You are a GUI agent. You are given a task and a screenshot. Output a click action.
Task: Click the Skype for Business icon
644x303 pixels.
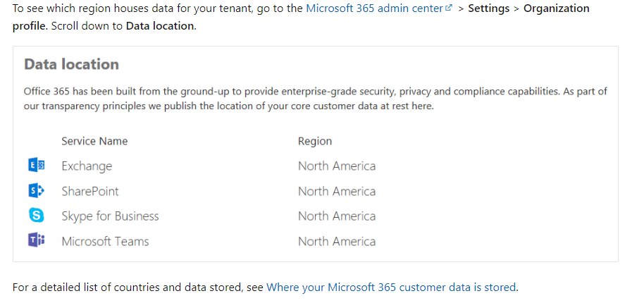pyautogui.click(x=36, y=216)
